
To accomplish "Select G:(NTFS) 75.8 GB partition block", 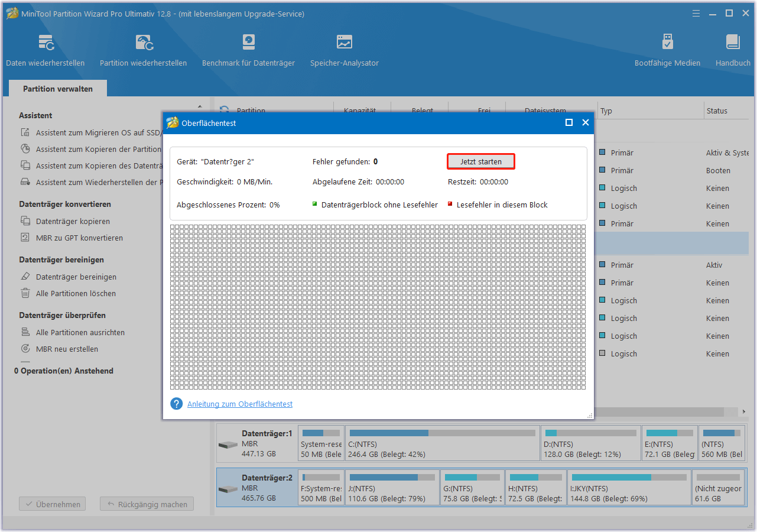I will 473,488.
